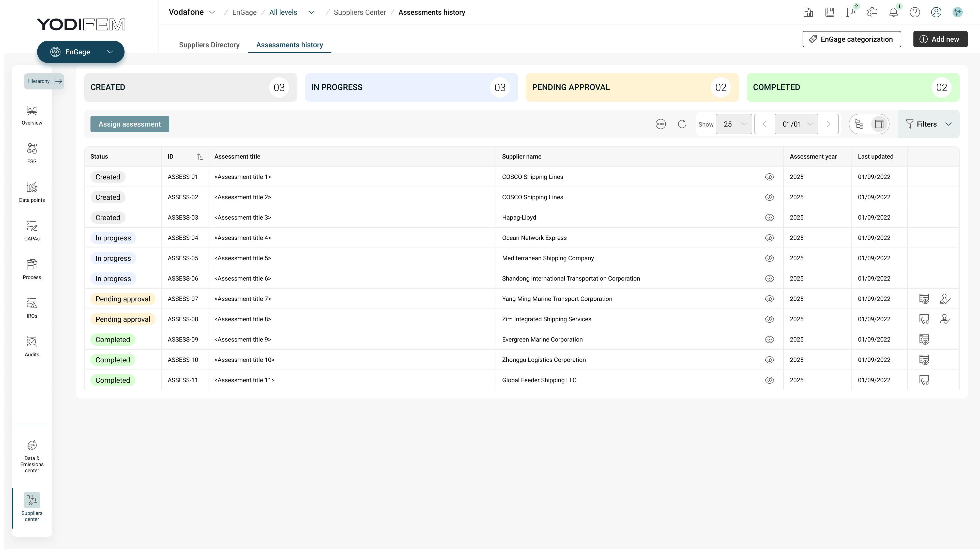
Task: Go to CAPAs in the sidebar
Action: [32, 231]
